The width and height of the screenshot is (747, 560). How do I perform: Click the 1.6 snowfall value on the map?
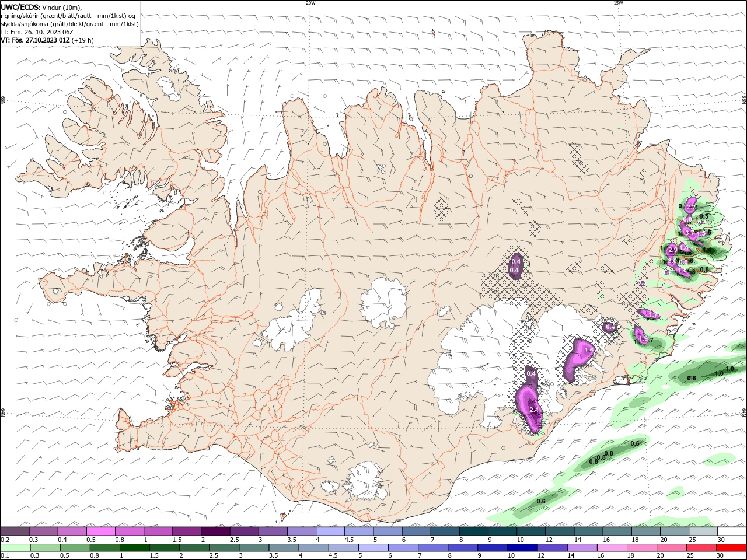[588, 350]
